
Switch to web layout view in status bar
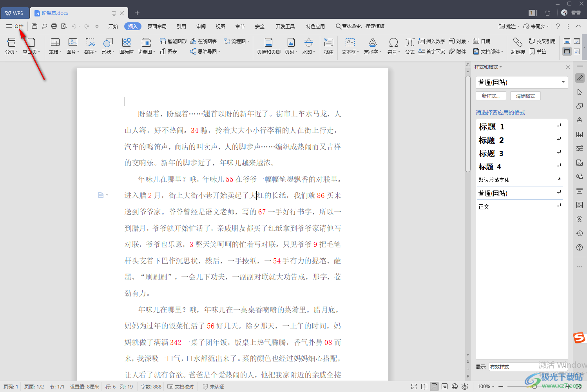tap(455, 387)
